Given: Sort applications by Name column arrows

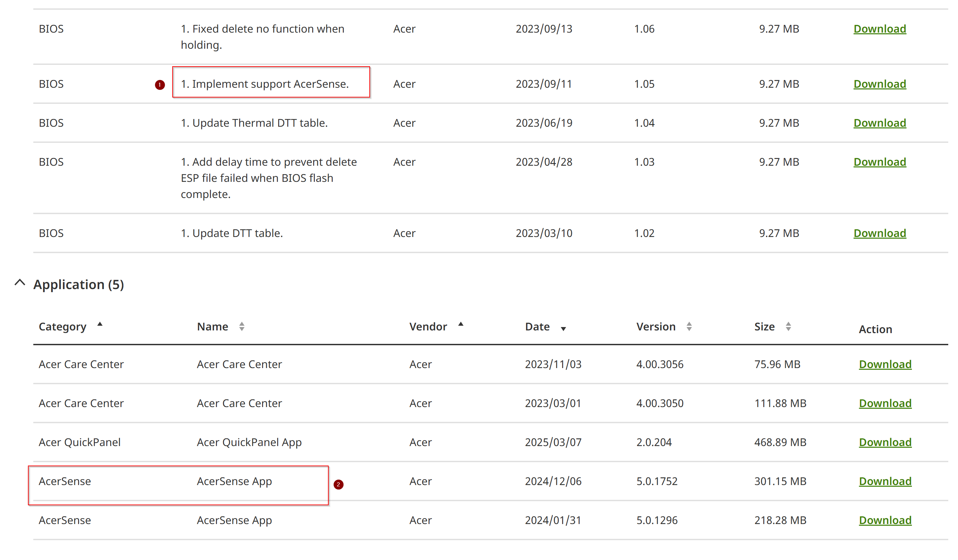Looking at the screenshot, I should click(x=242, y=326).
